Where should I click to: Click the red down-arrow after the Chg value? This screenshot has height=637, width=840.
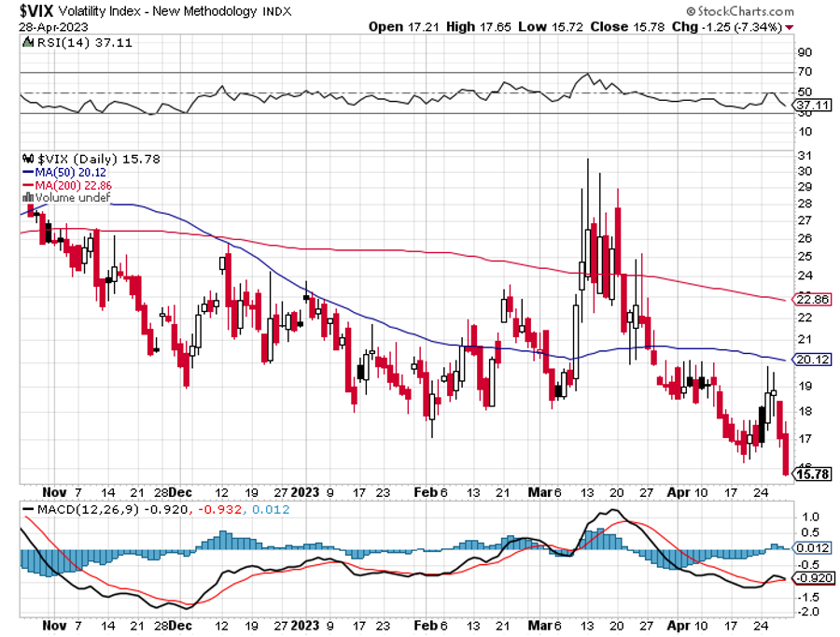[x=790, y=27]
